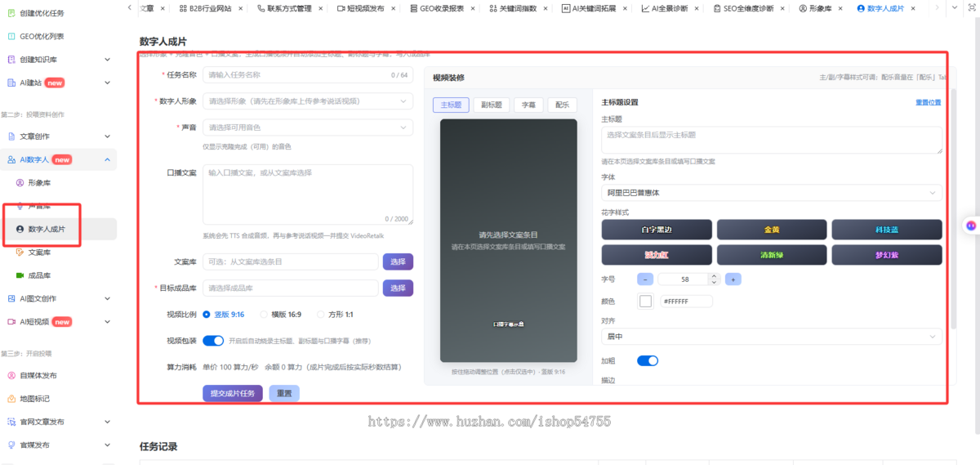Screen dimensions: 980x465
Task: Click the AI短视频 video icon in sidebar
Action: [x=11, y=321]
